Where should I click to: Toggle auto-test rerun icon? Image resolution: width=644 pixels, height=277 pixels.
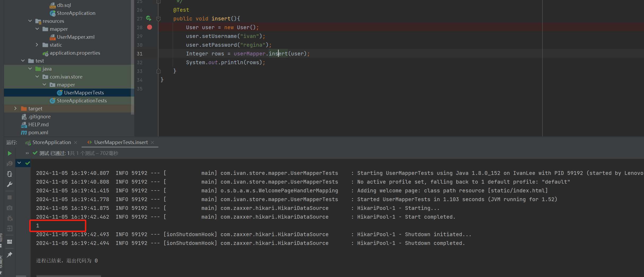10,174
